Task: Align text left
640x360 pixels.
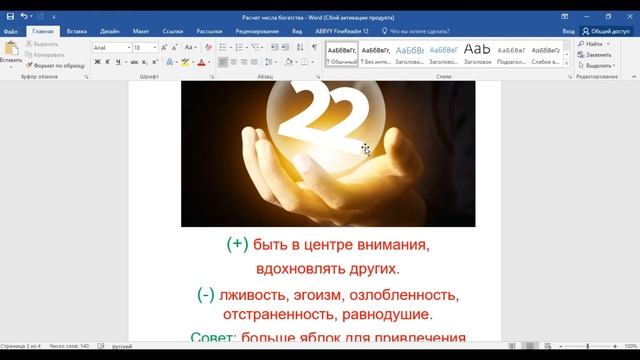Action: (223, 62)
